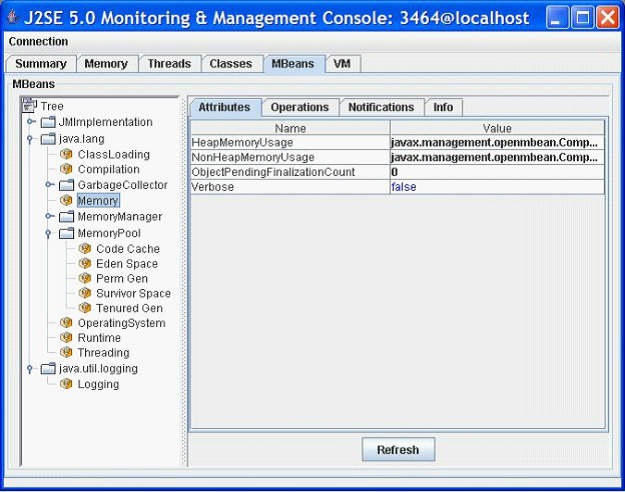Click the Runtime bean icon
The width and height of the screenshot is (625, 492).
click(x=66, y=337)
